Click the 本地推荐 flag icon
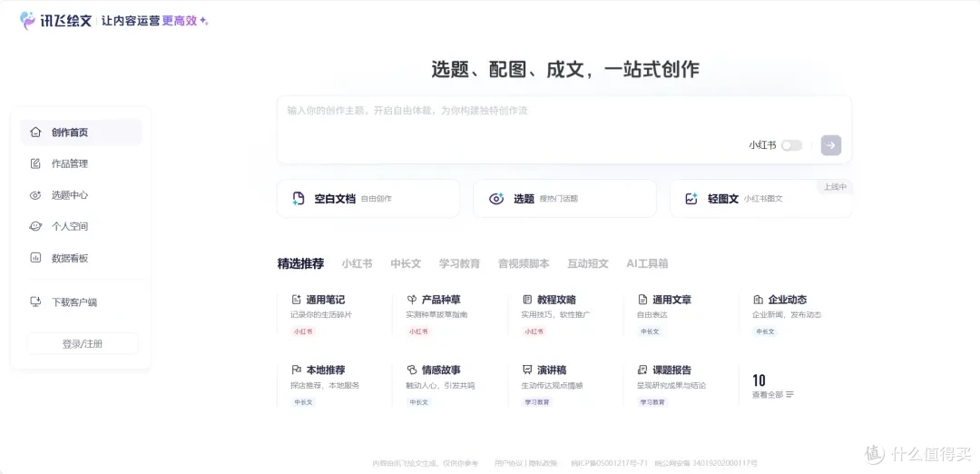The width and height of the screenshot is (980, 474). 296,370
